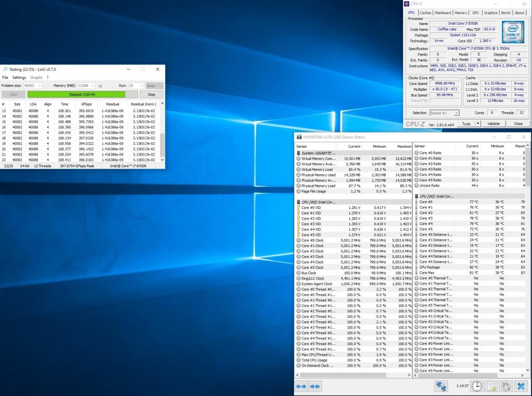Viewport: 532px width, 396px height.
Task: Click the round icon beside Bus Clock
Action: pyautogui.click(x=298, y=273)
